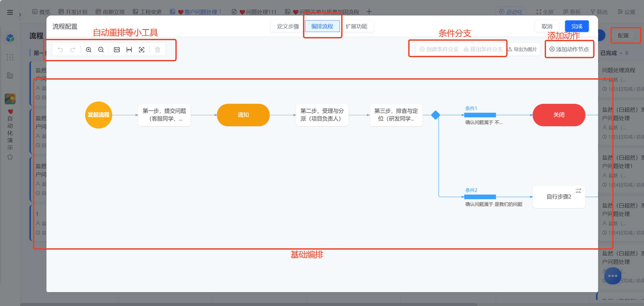Switch to 看板 view
644x306 pixels.
572,12
